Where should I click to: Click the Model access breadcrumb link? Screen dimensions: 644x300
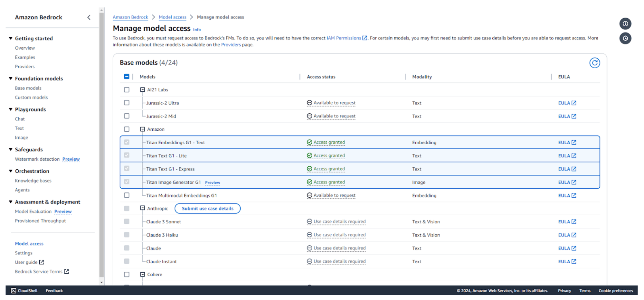(x=172, y=17)
